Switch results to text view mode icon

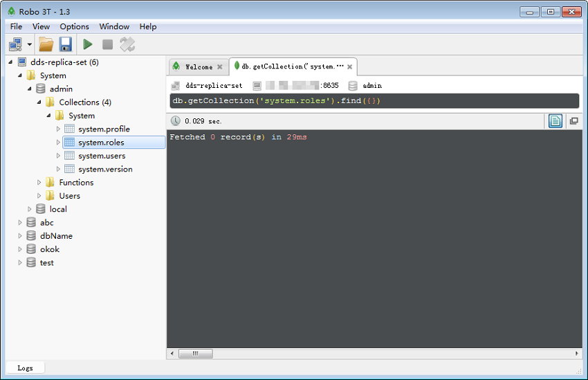pyautogui.click(x=555, y=121)
